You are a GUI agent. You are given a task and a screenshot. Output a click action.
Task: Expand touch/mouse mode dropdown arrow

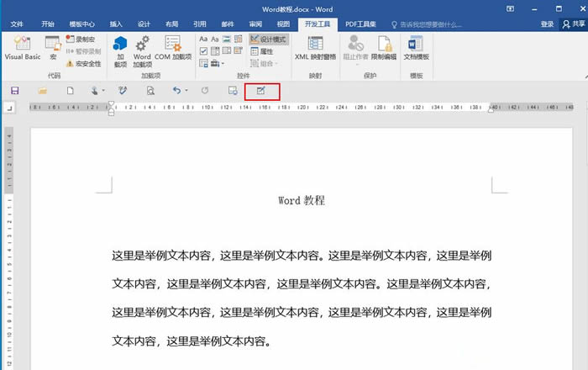[x=103, y=91]
